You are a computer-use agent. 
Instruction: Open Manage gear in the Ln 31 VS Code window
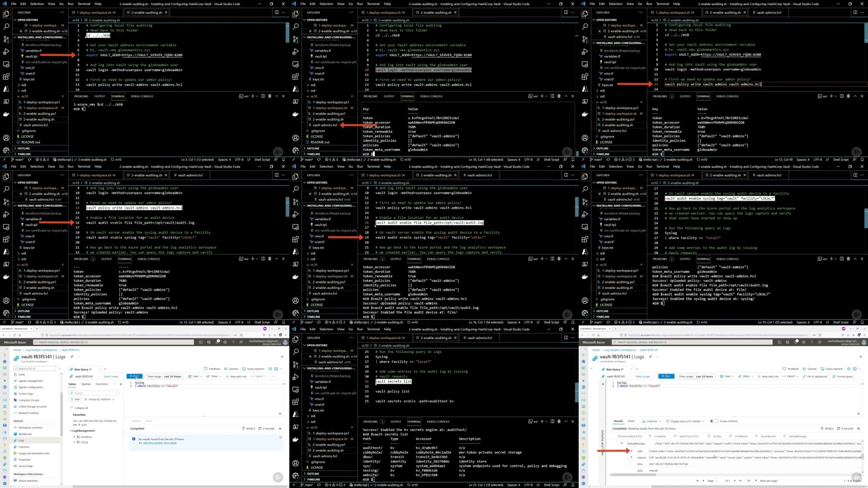[296, 476]
